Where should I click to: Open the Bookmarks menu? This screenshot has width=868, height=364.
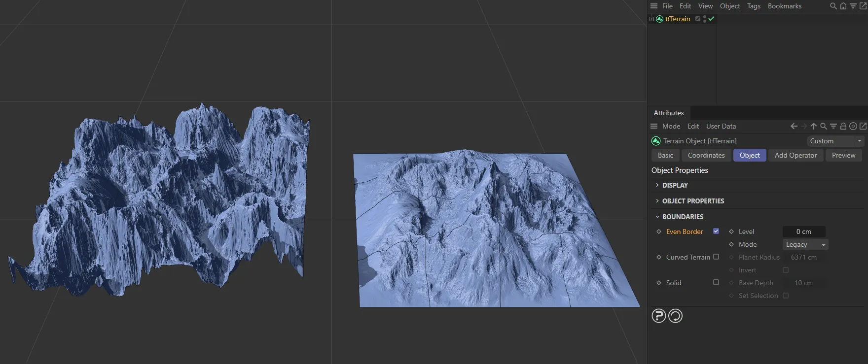tap(785, 6)
